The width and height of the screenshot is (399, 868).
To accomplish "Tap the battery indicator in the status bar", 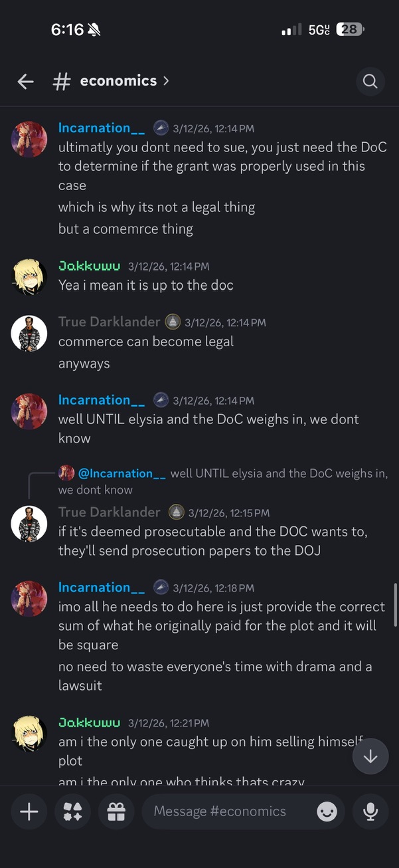I will [350, 29].
